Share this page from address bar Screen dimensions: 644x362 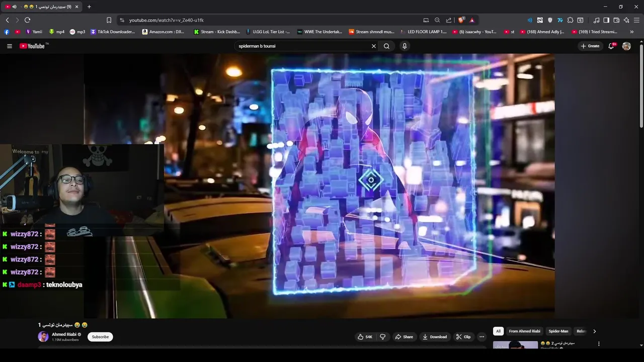[449, 20]
